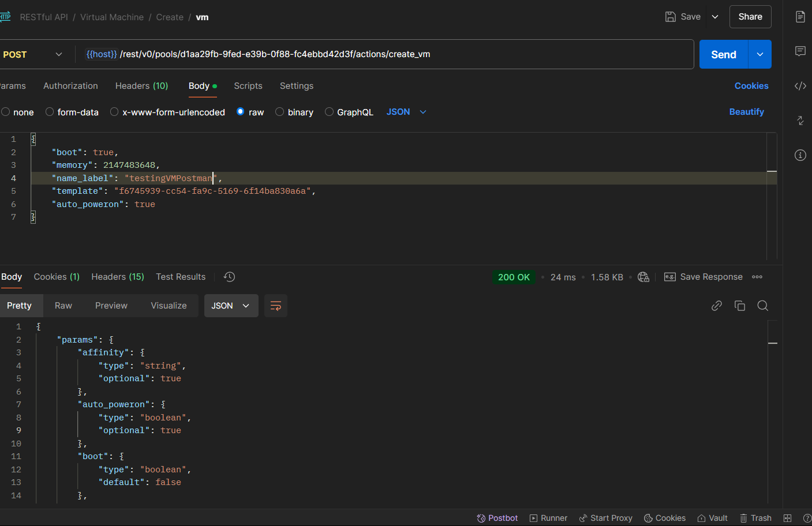Click the memory value 2147483648

pyautogui.click(x=129, y=165)
